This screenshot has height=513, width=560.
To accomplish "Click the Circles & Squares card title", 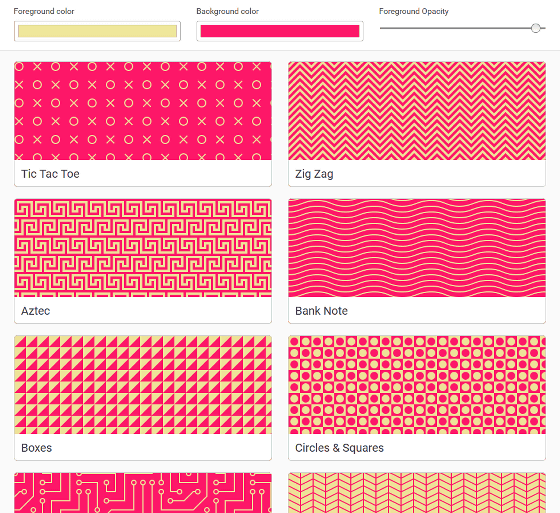I will point(339,448).
